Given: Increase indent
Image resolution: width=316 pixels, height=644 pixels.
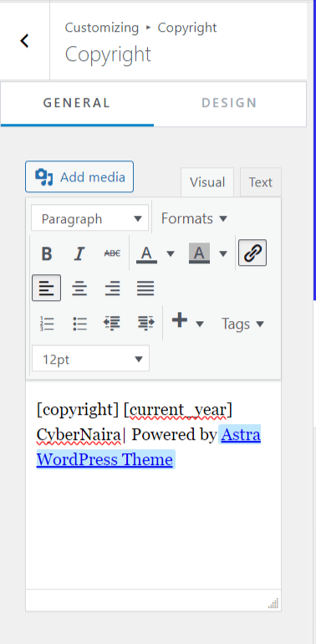Looking at the screenshot, I should 145,324.
